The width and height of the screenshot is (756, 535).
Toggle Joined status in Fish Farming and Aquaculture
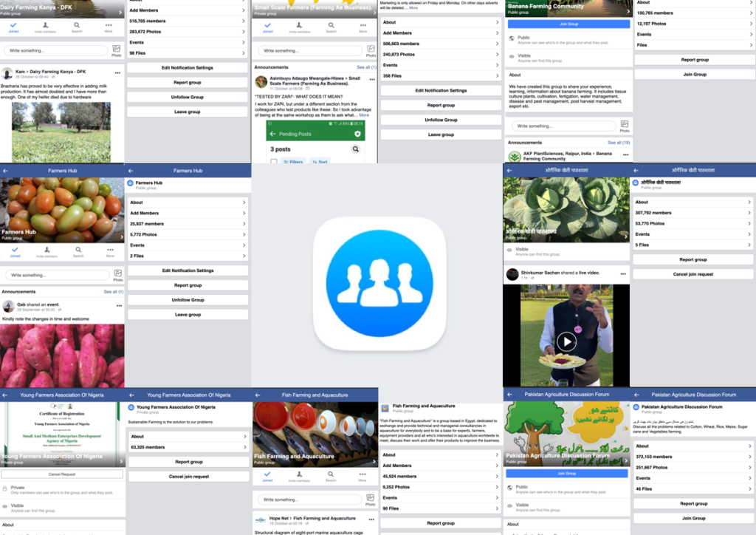click(267, 476)
